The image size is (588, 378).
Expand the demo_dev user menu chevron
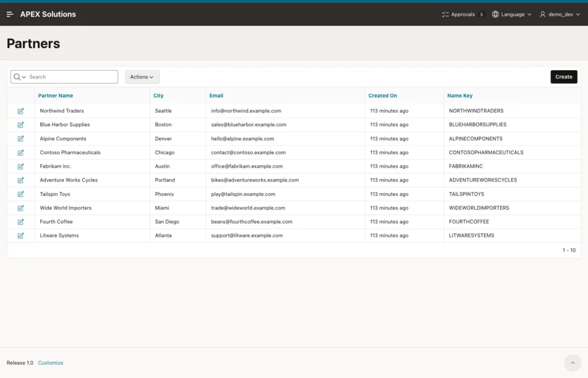click(578, 14)
